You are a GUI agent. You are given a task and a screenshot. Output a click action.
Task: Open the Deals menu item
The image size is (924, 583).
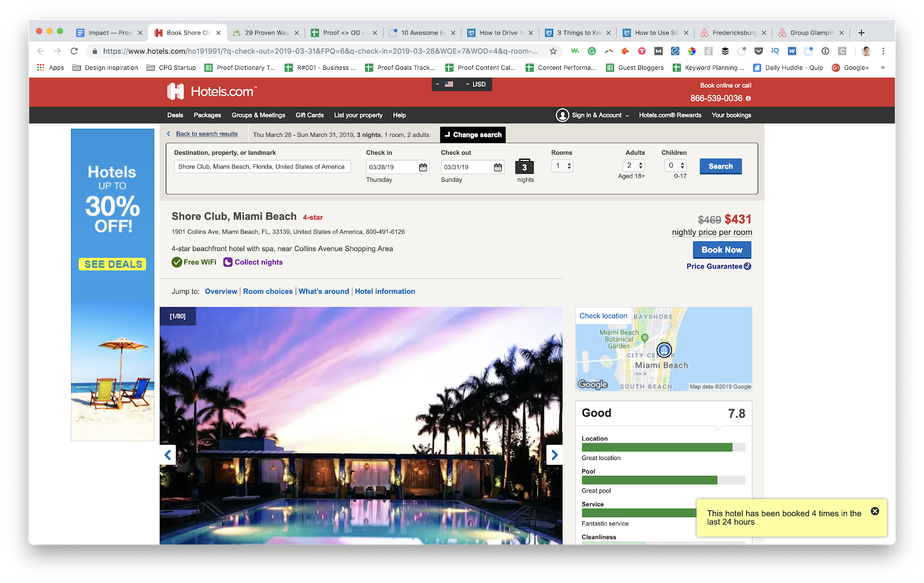click(x=175, y=115)
